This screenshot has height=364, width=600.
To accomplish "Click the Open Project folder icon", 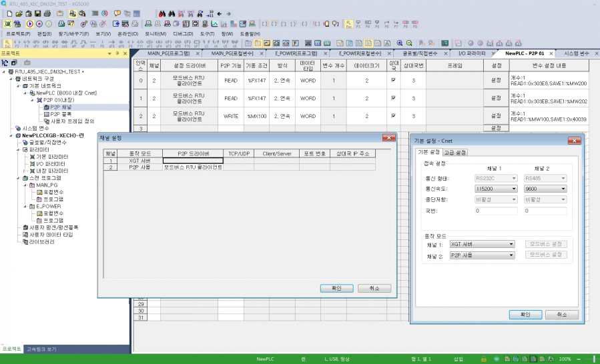I will click(19, 14).
